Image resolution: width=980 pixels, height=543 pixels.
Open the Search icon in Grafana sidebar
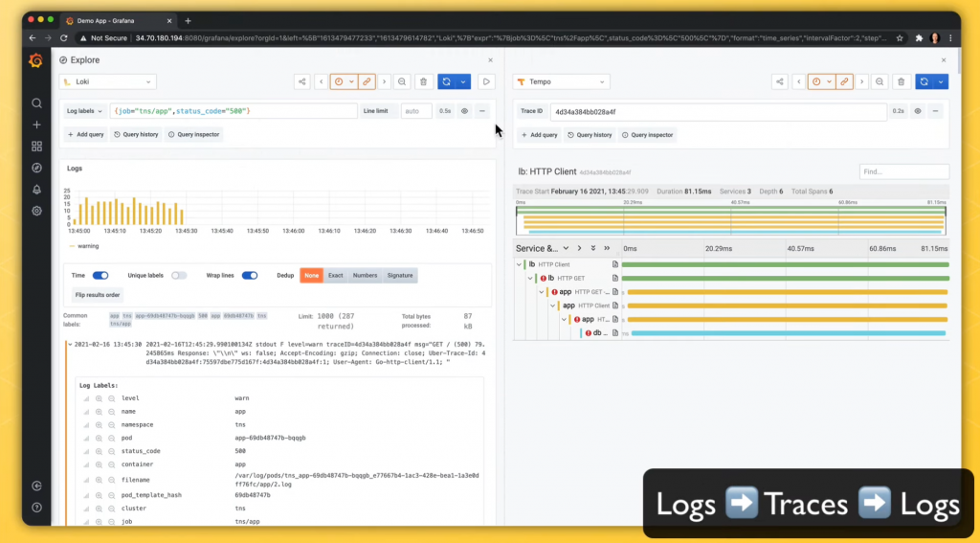(x=36, y=103)
